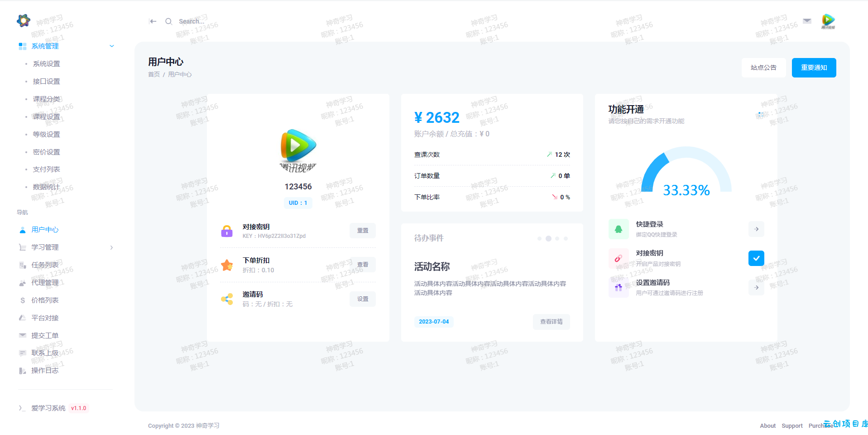Click the share icon for 邀请码
The width and height of the screenshot is (868, 435).
tap(227, 299)
